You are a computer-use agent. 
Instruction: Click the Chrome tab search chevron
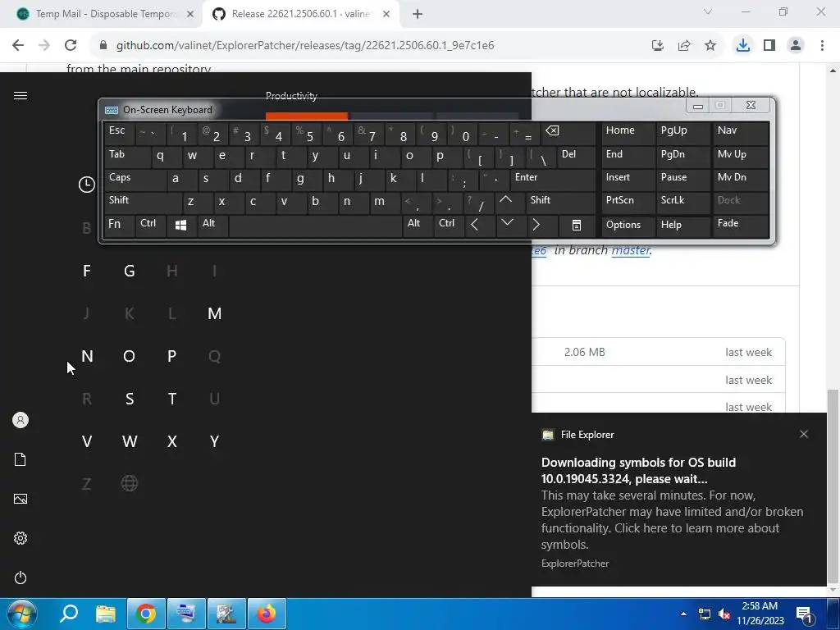pyautogui.click(x=708, y=11)
